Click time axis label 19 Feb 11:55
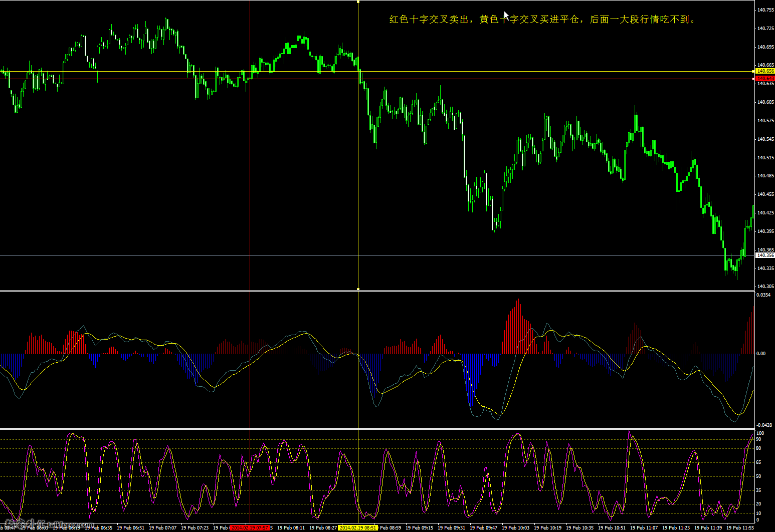Screen dimensions: 775x532 click(x=740, y=527)
